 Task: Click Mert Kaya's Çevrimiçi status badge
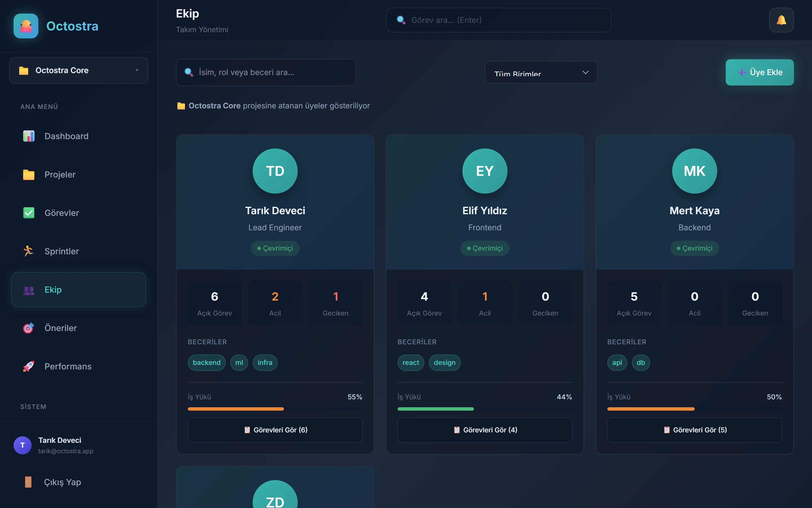pyautogui.click(x=694, y=248)
